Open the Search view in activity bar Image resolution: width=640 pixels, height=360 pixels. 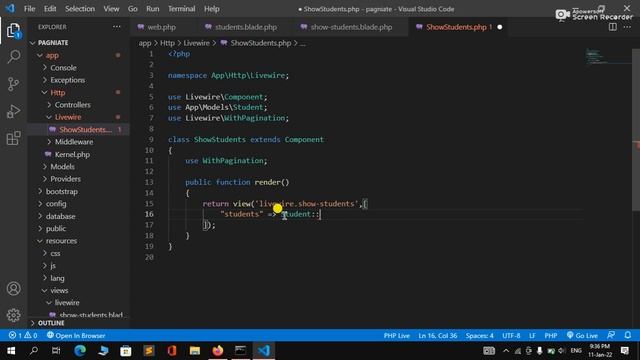pyautogui.click(x=13, y=57)
